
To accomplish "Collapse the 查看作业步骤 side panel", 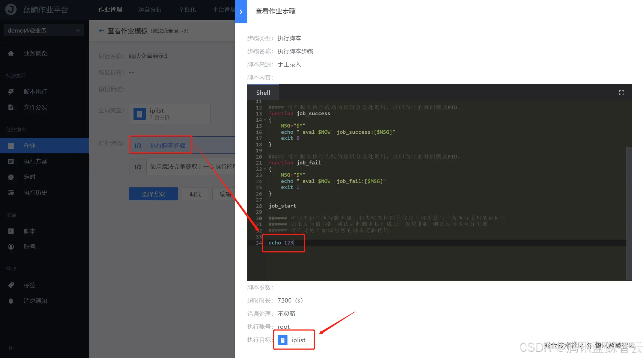I will pyautogui.click(x=241, y=12).
